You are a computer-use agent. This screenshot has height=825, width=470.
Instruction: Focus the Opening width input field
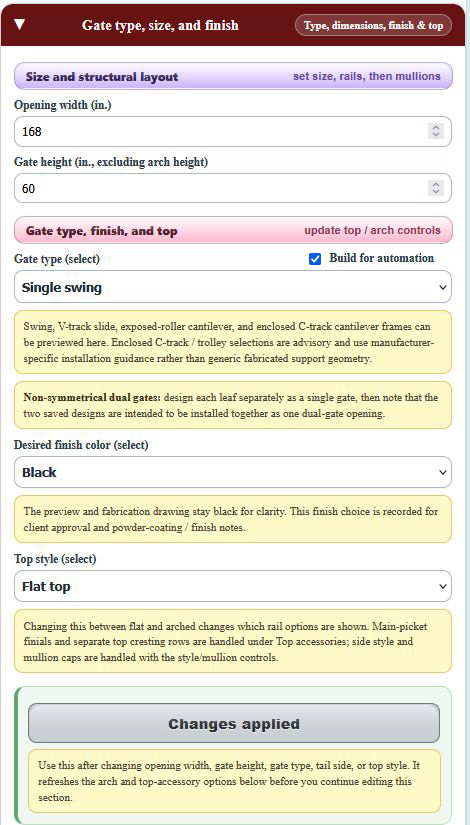[x=233, y=132]
